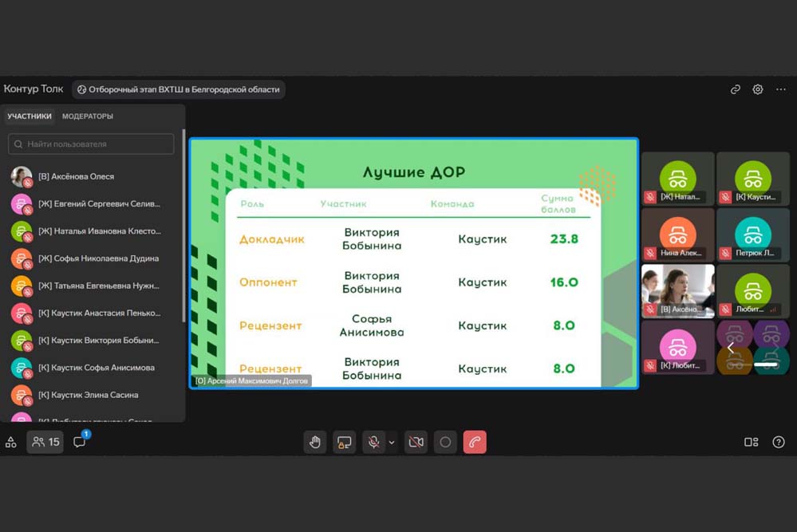Image resolution: width=797 pixels, height=532 pixels.
Task: Select participant Аксёнова Олеся in list
Action: tap(76, 177)
